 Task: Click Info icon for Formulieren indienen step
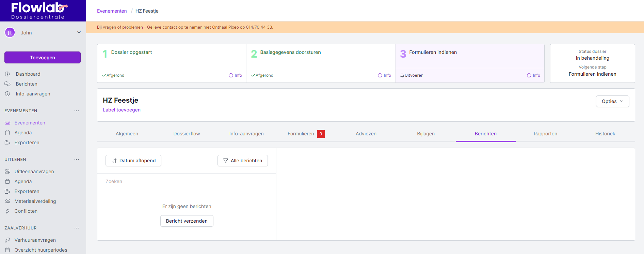(529, 75)
